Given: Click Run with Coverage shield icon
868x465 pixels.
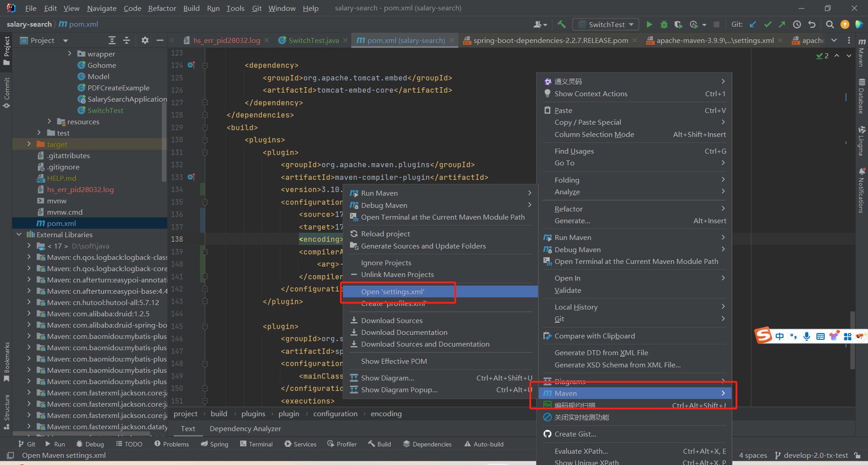Looking at the screenshot, I should [x=678, y=24].
